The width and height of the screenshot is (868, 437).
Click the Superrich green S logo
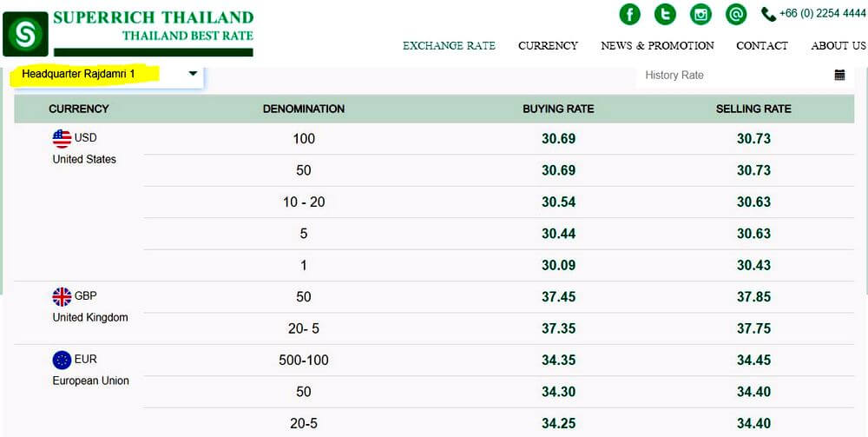pos(25,34)
